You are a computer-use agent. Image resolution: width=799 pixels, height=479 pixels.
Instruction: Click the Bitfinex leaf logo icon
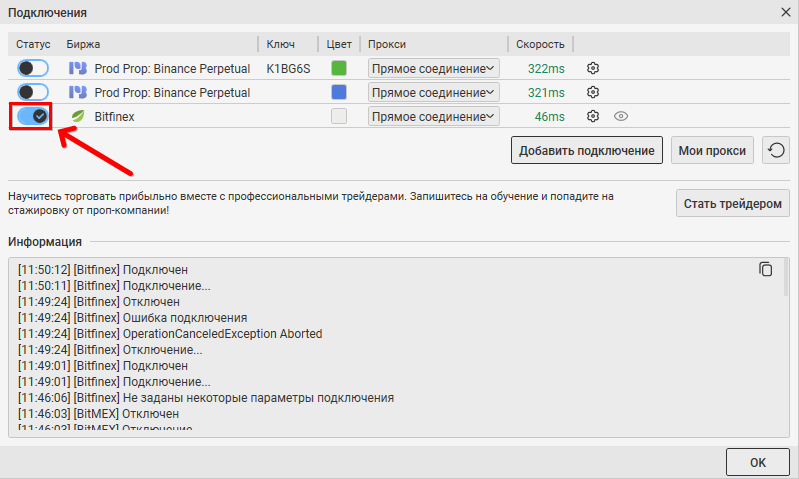(x=77, y=116)
